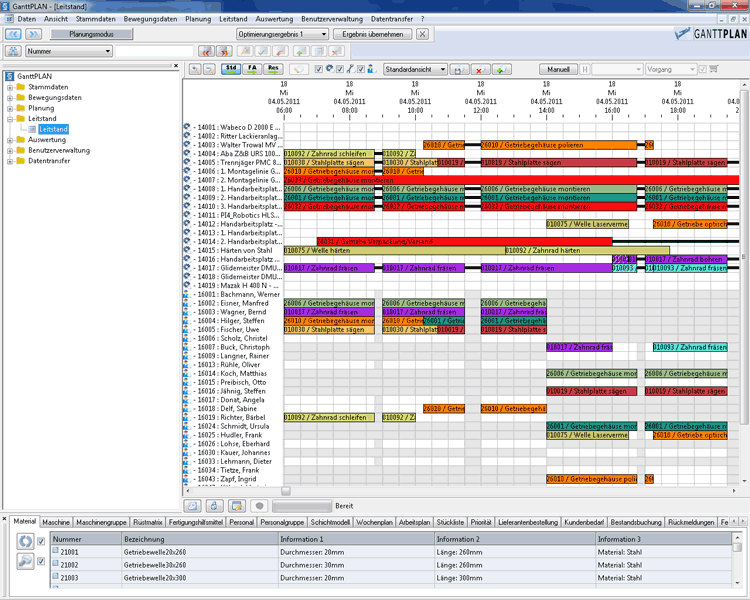Switch to Res resource view mode
Screen dimensions: 750x600
(x=273, y=69)
